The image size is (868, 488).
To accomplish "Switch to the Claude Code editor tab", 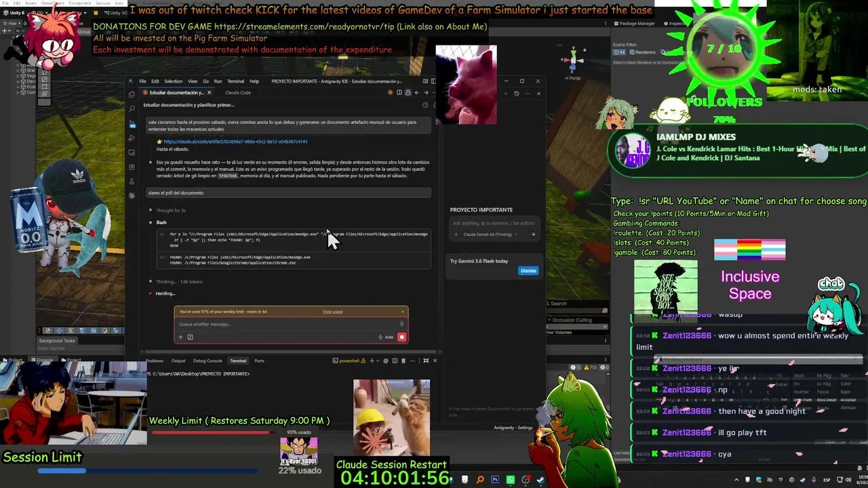I will [238, 93].
